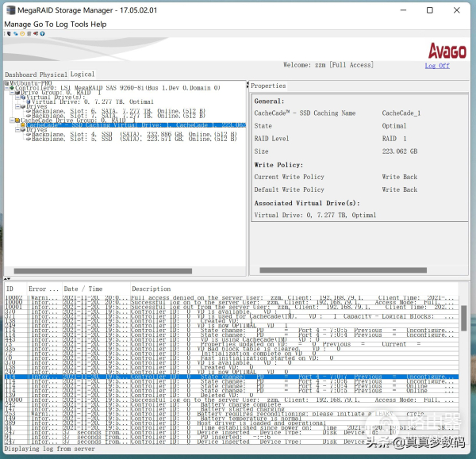Open the Manage menu
476x459 pixels.
17,25
